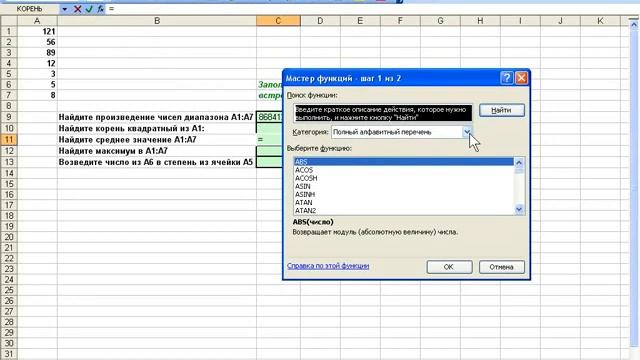Confirm the dialog with OK
640x360 pixels.
click(449, 267)
